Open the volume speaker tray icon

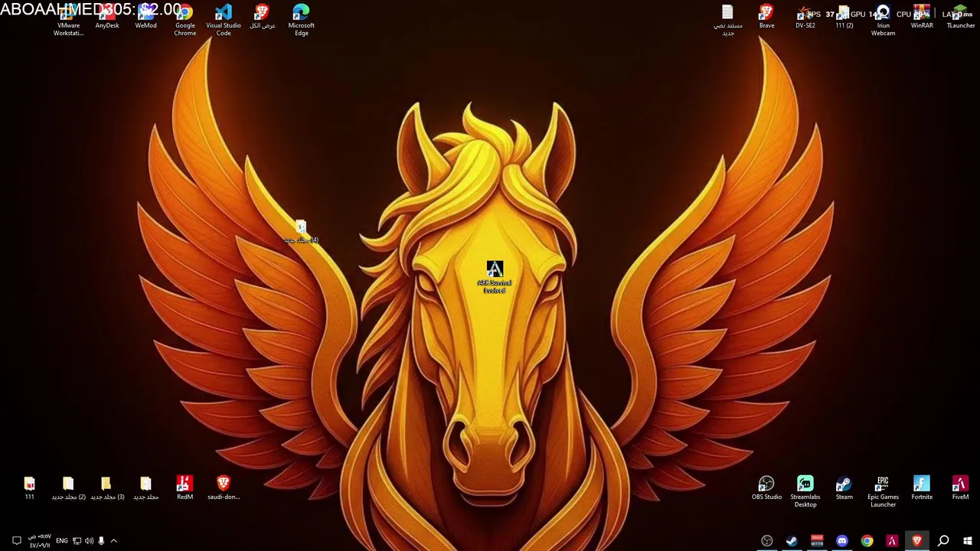tap(89, 541)
